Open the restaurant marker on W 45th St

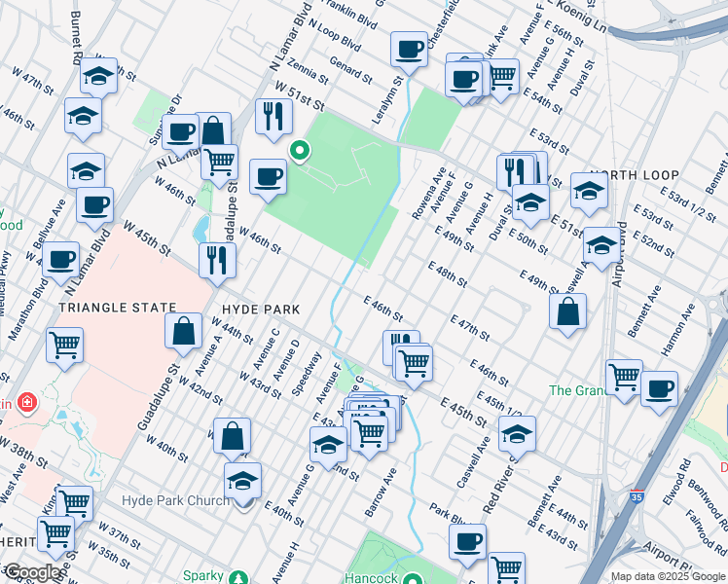tap(217, 260)
